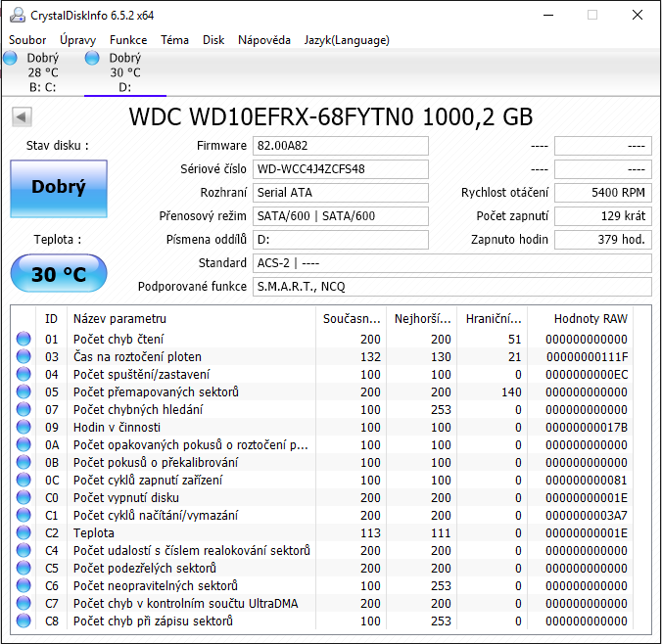Click status icon for Počet chybných hledání

tap(24, 409)
